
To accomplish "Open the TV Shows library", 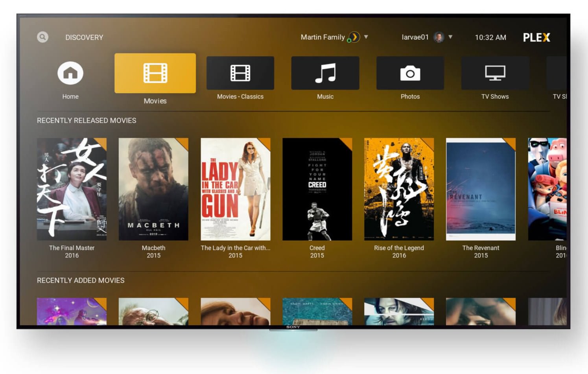I will [495, 73].
